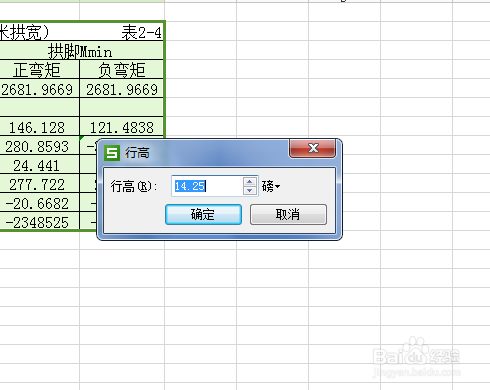
Task: Select the 负弯矩 header cell
Action: (x=122, y=70)
